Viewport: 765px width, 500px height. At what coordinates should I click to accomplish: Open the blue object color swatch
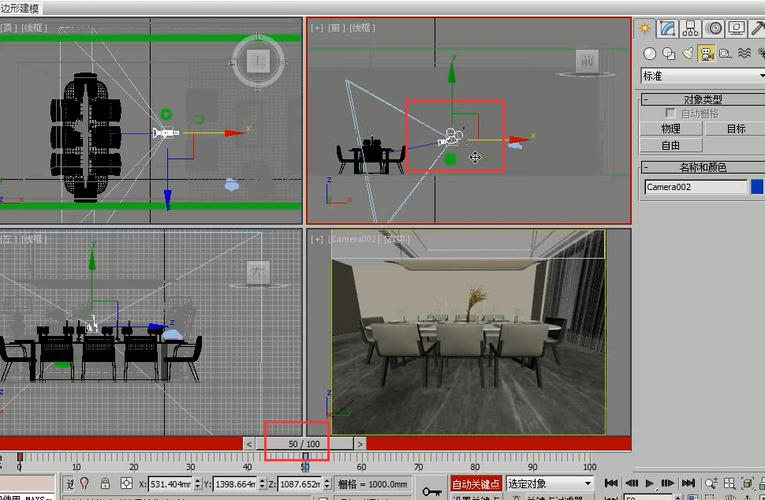click(x=757, y=187)
